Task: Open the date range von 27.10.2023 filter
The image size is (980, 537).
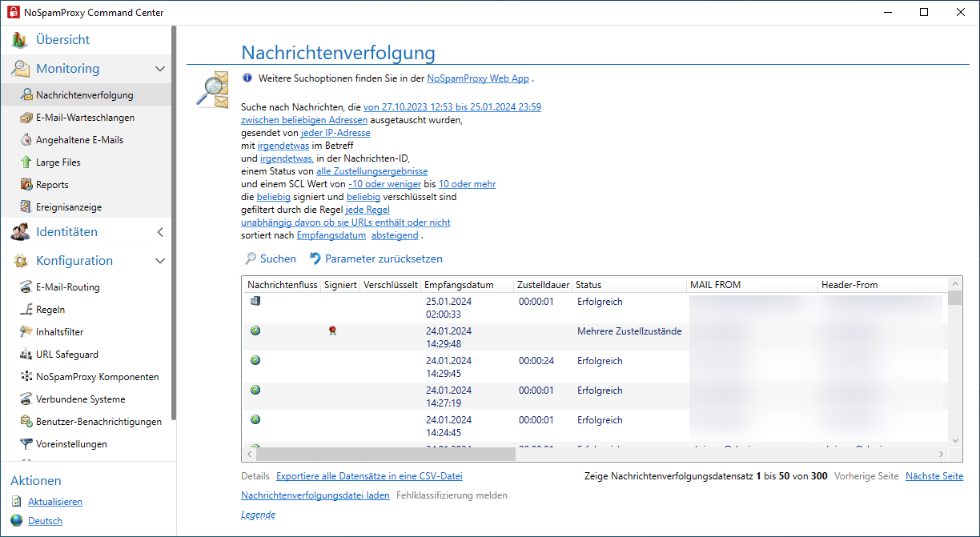Action: 452,107
